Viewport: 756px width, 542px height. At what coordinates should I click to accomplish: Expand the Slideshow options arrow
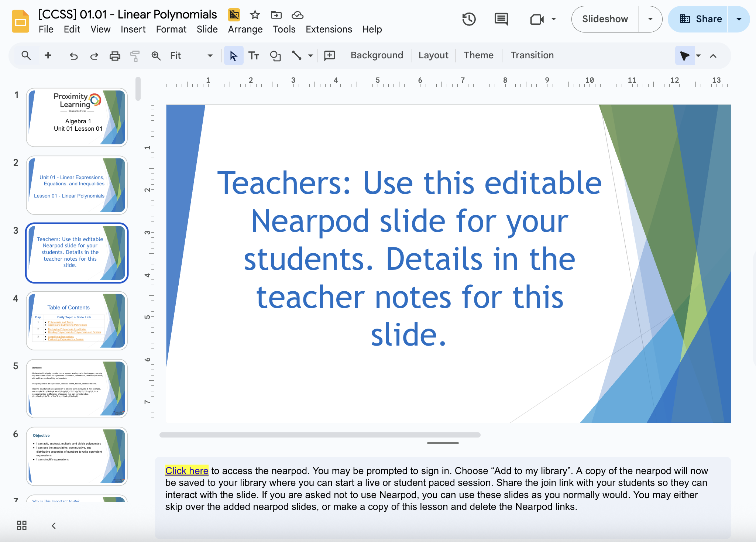coord(650,19)
